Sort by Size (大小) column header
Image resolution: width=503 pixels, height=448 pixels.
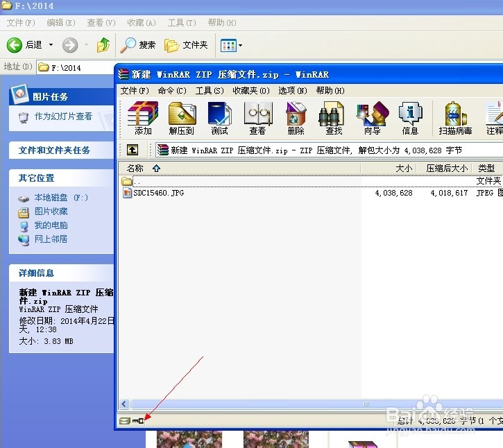tap(389, 168)
